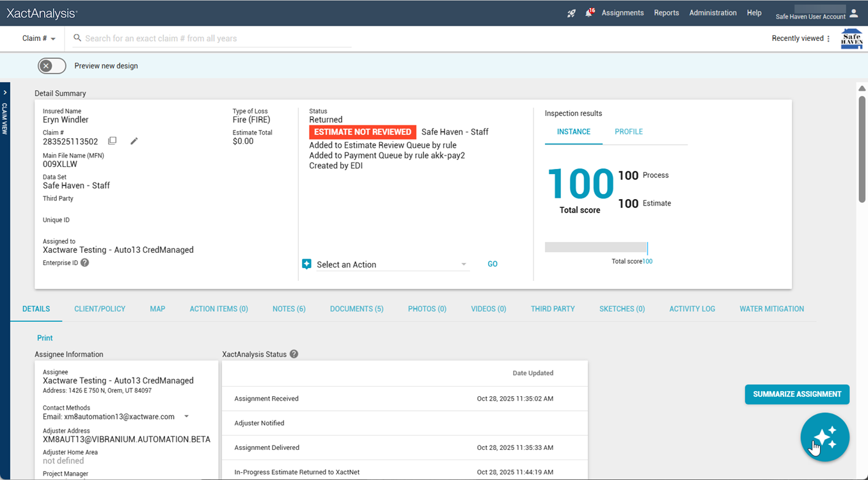The image size is (868, 480).
Task: Click the Safe Haven house logo
Action: click(x=851, y=38)
